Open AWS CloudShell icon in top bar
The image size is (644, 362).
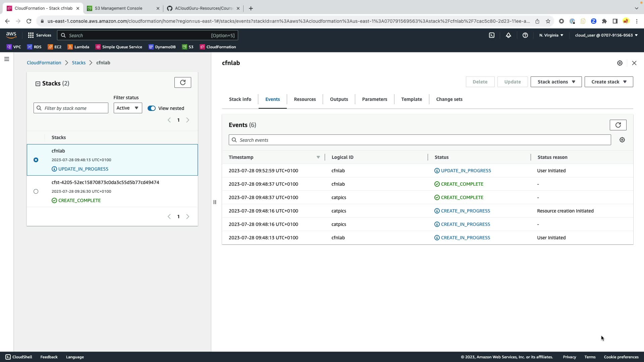pos(491,35)
